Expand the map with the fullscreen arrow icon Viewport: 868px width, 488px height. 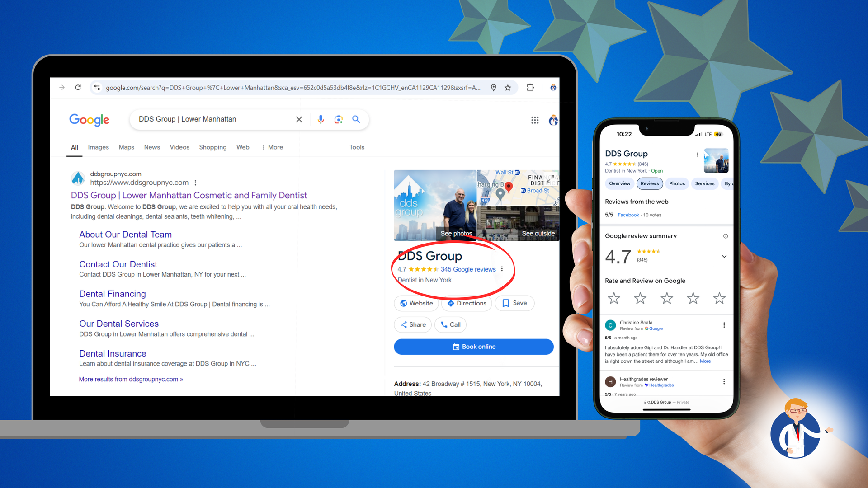[x=550, y=179]
